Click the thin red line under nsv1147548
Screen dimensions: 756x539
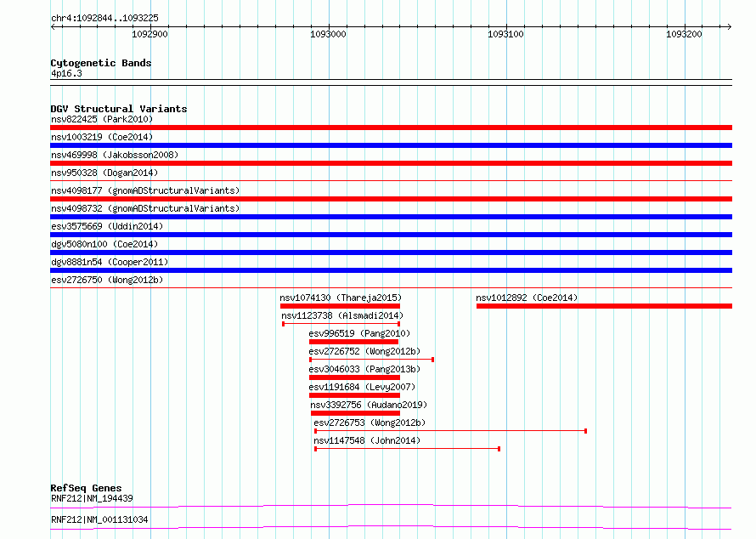[407, 449]
